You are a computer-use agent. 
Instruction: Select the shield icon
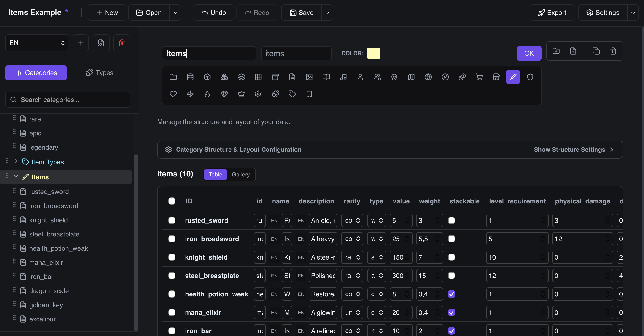pos(530,77)
